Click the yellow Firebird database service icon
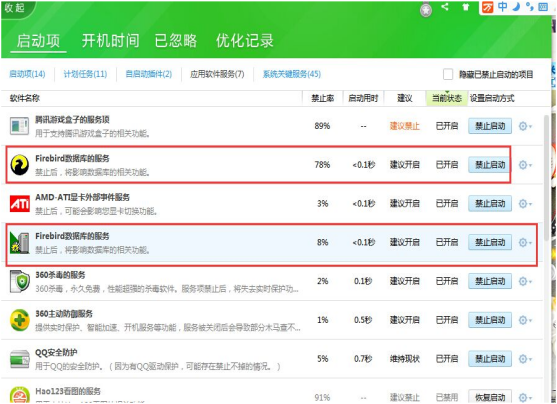557x404 pixels. (20, 165)
